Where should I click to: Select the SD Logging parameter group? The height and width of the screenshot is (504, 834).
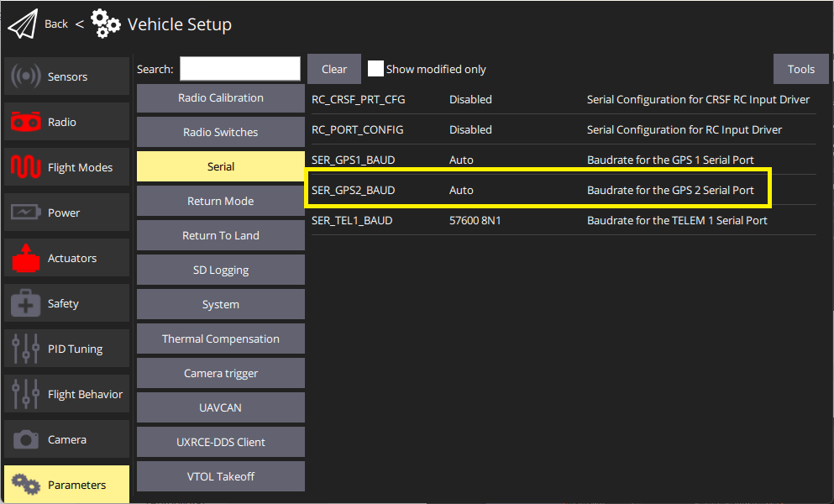[220, 270]
